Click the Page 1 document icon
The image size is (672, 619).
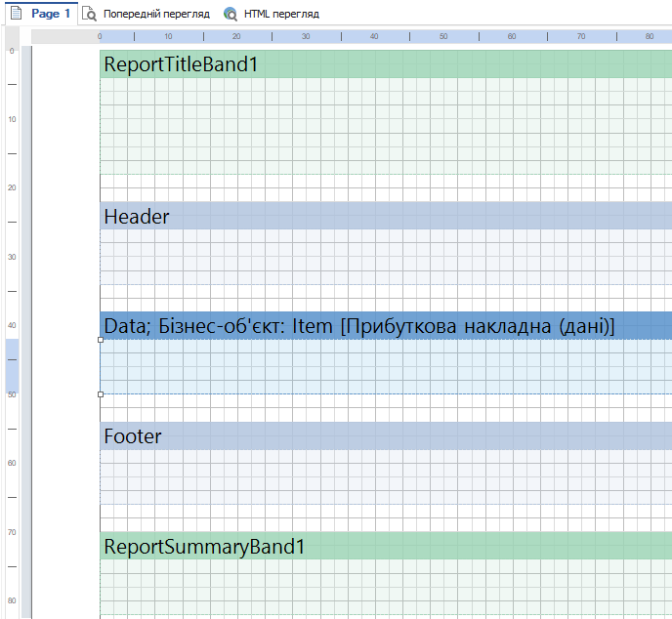(x=16, y=14)
